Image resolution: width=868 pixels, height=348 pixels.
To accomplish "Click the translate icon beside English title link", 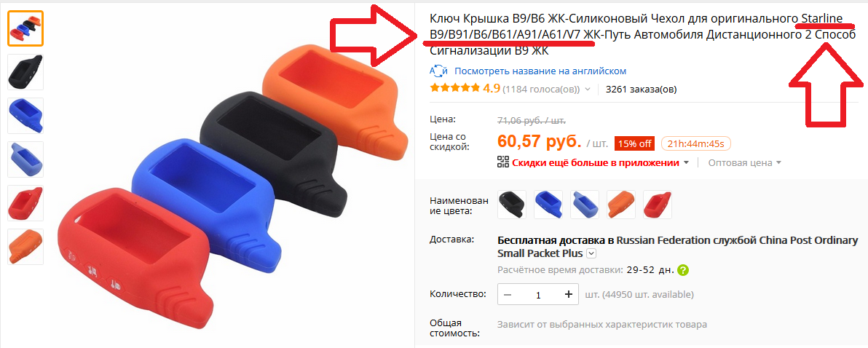I will (439, 71).
